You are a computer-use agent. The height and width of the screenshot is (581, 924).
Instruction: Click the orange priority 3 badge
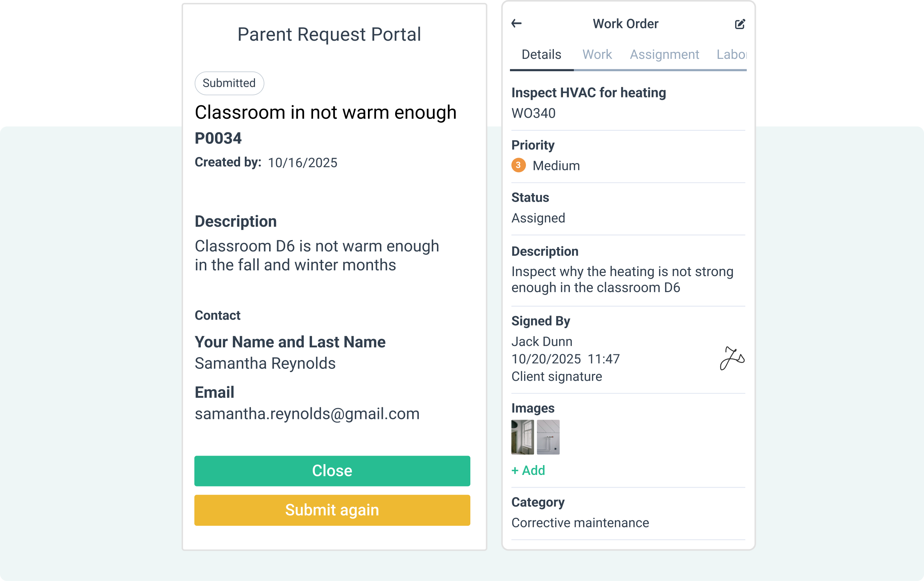pos(518,165)
